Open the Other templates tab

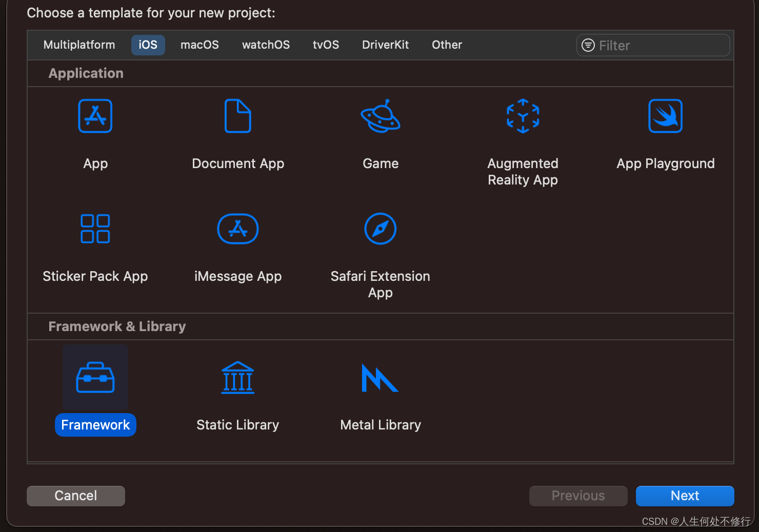click(x=446, y=45)
